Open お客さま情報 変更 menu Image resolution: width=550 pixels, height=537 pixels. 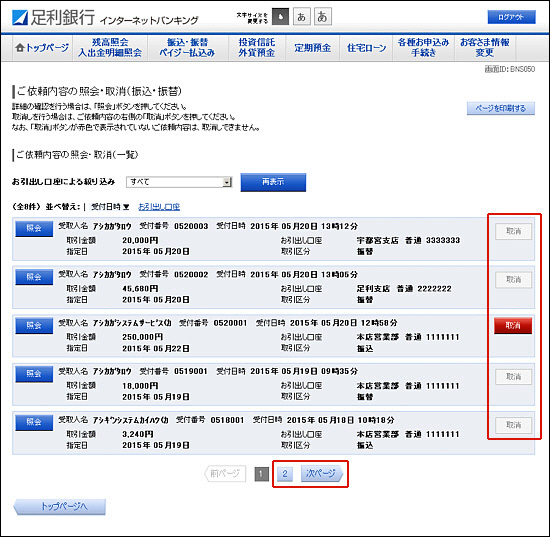tap(485, 47)
